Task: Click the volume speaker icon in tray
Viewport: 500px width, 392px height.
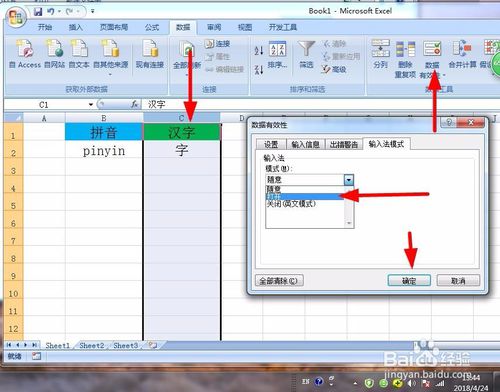Action: click(412, 383)
